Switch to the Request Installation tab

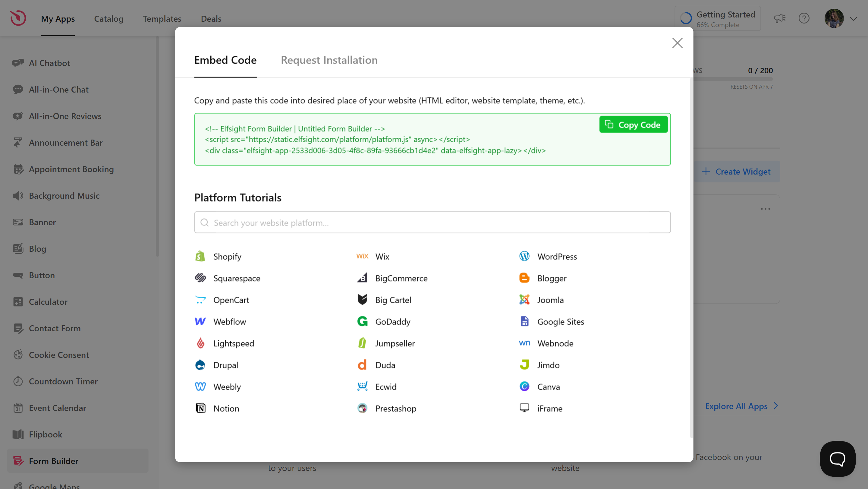click(x=329, y=60)
